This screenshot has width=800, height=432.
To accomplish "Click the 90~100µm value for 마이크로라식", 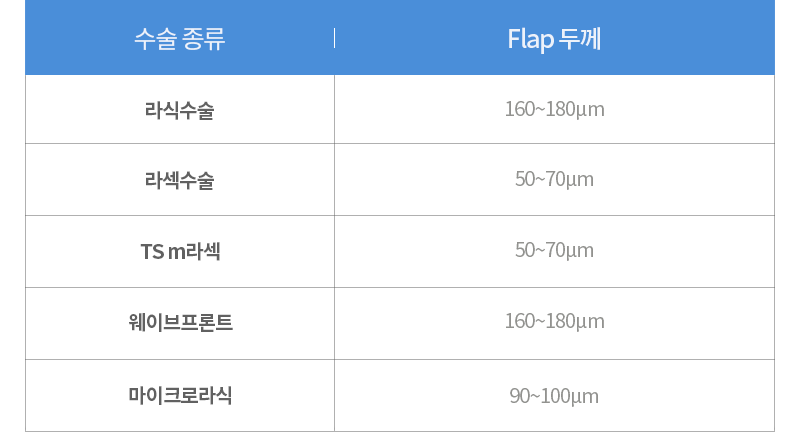I will (554, 395).
